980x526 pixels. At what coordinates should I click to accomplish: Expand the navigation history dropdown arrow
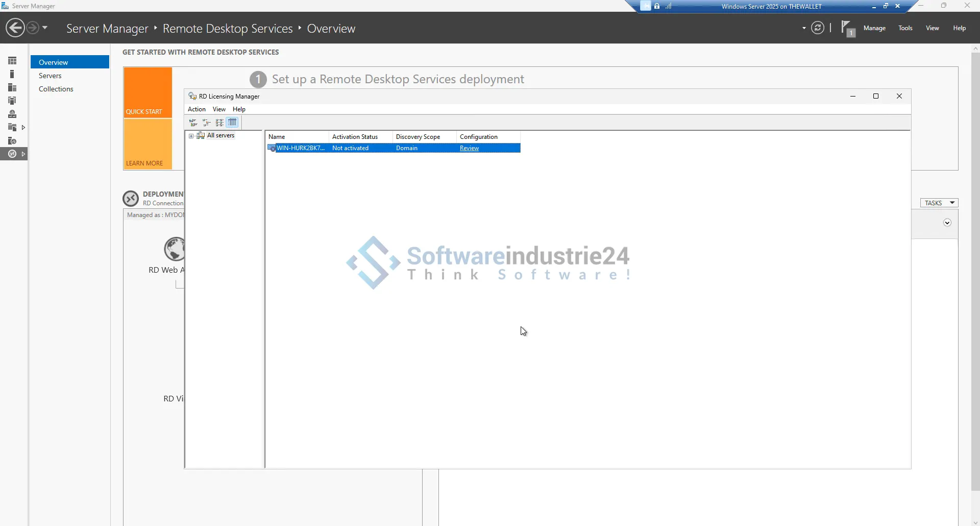click(x=45, y=28)
